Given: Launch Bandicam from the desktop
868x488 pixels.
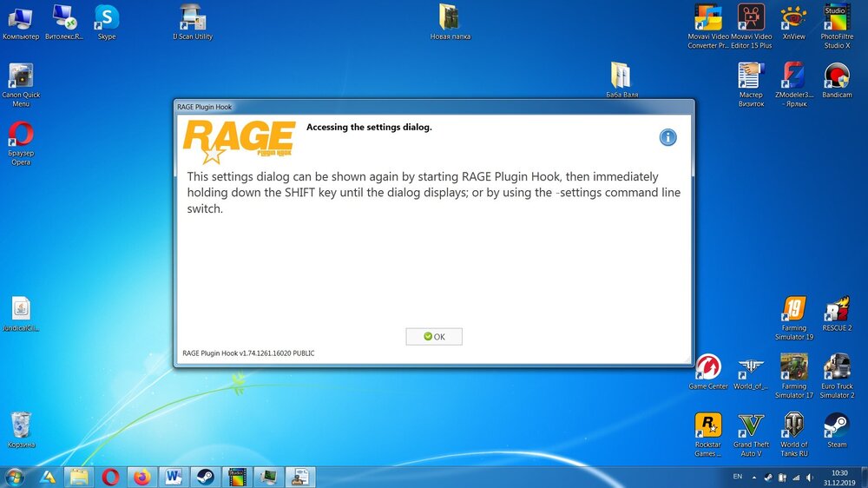Looking at the screenshot, I should pyautogui.click(x=837, y=80).
